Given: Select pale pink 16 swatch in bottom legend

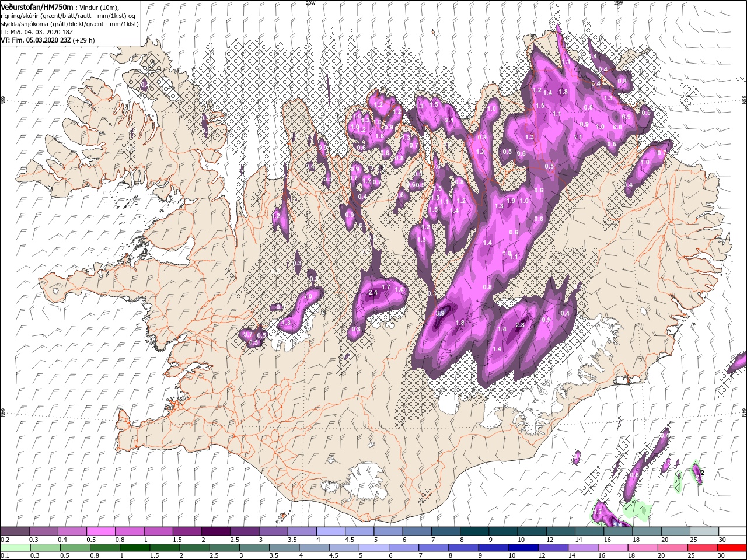Looking at the screenshot, I should point(612,548).
